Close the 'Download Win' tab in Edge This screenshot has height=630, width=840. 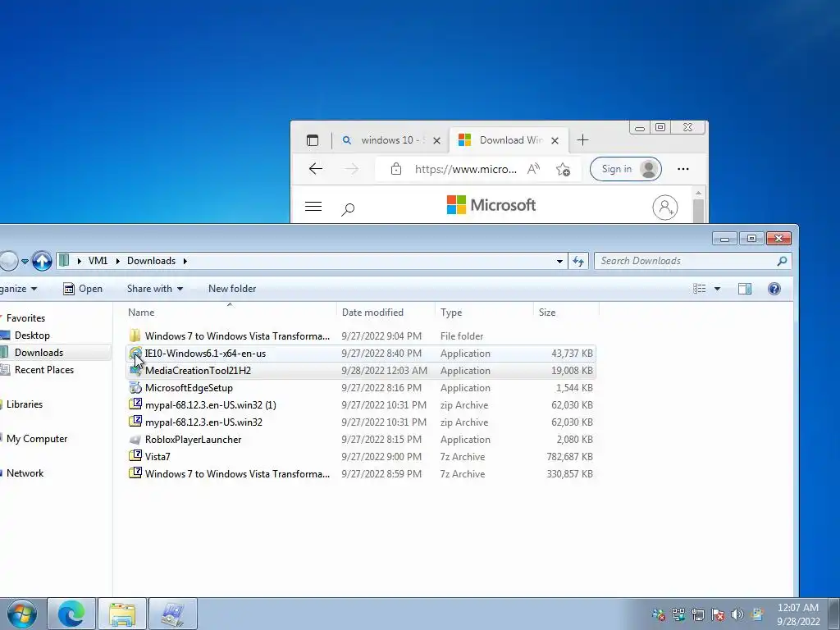click(555, 140)
